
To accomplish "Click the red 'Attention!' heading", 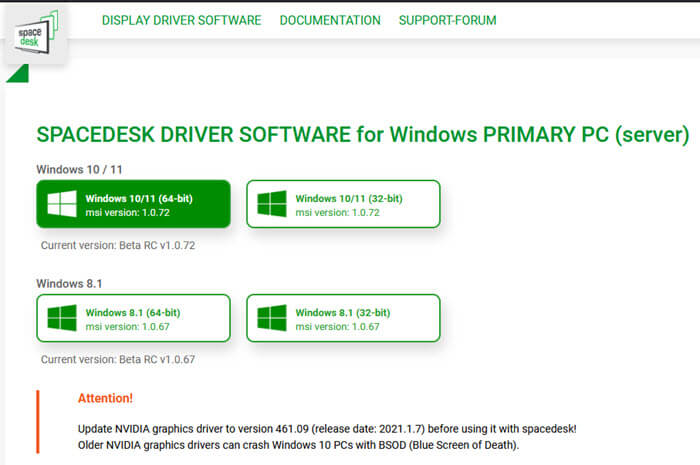I will (105, 398).
